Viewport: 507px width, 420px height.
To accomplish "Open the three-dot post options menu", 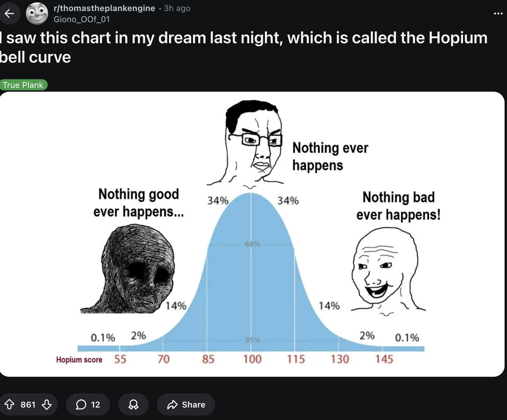I will [498, 13].
